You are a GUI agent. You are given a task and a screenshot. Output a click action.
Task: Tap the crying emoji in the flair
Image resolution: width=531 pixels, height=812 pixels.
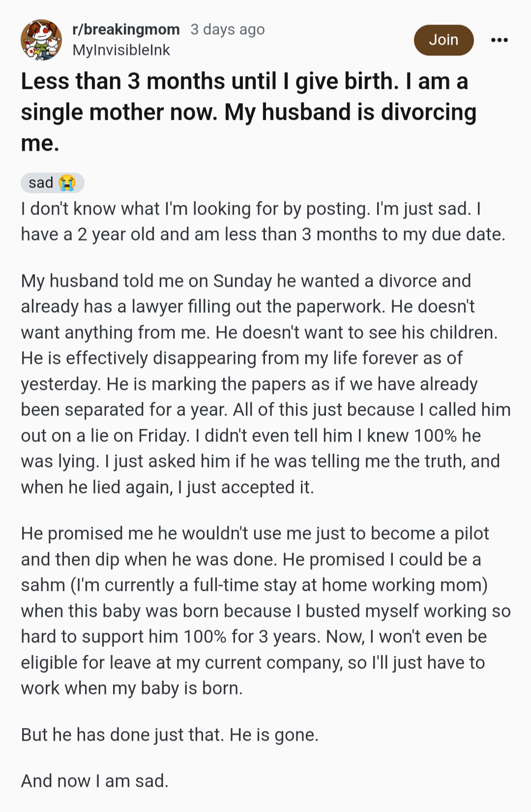(x=67, y=183)
